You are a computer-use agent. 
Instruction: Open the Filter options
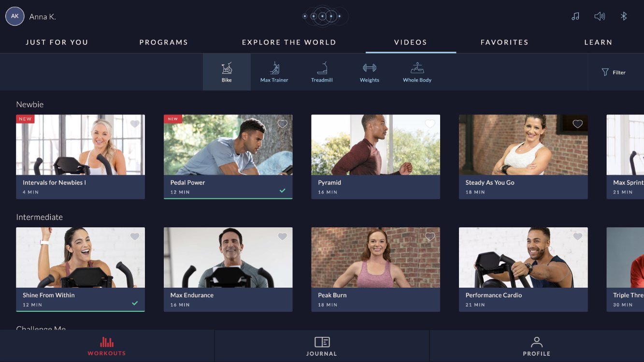click(x=614, y=72)
